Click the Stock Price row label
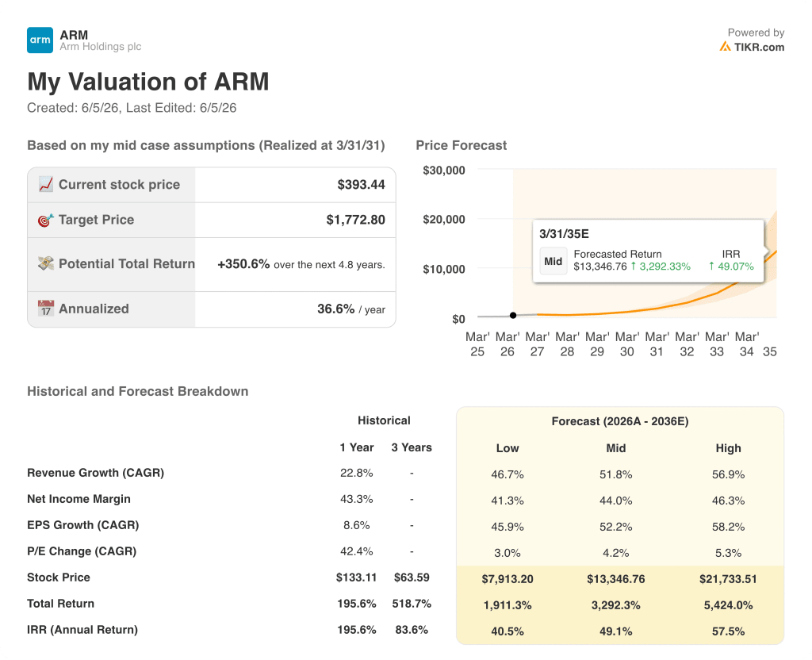 (59, 577)
